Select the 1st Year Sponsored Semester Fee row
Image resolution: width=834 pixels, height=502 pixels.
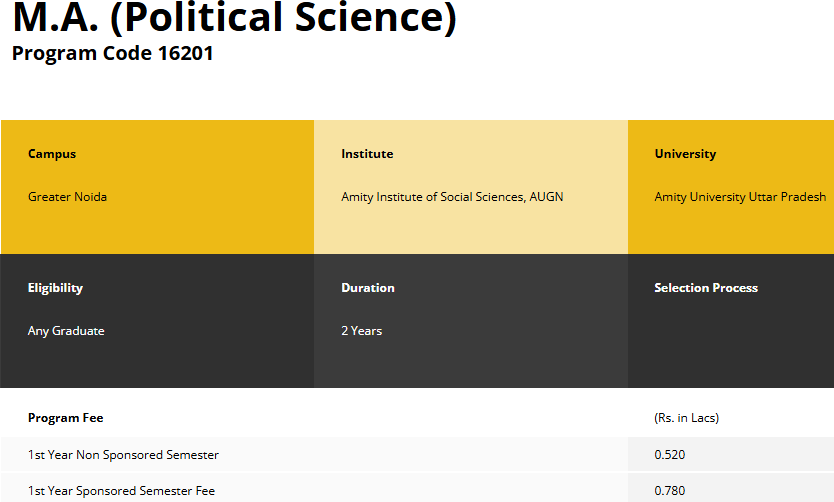coord(121,491)
